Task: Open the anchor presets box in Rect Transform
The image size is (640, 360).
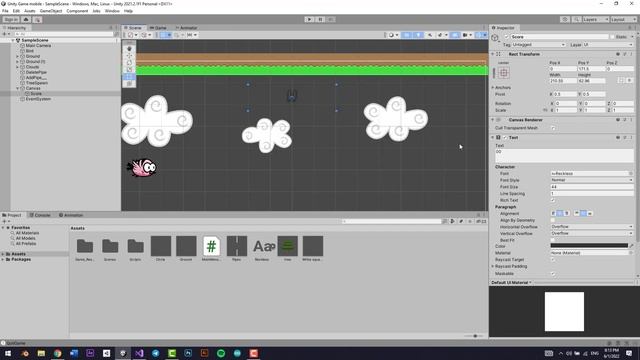Action: pyautogui.click(x=504, y=73)
